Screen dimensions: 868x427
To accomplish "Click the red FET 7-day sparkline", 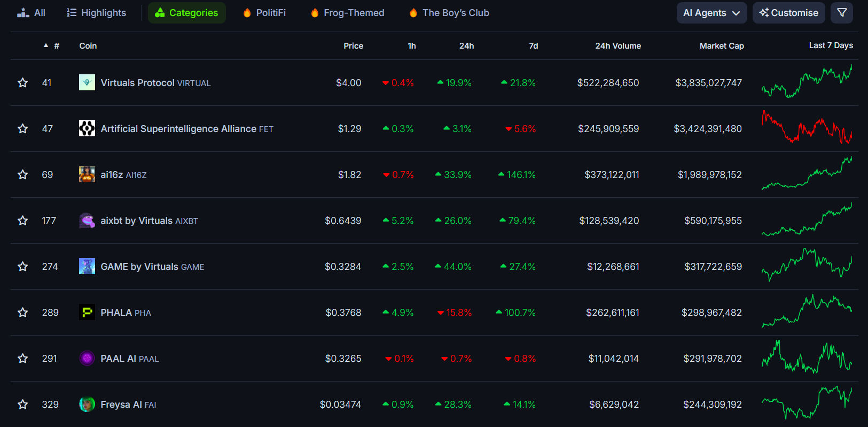I will 807,127.
